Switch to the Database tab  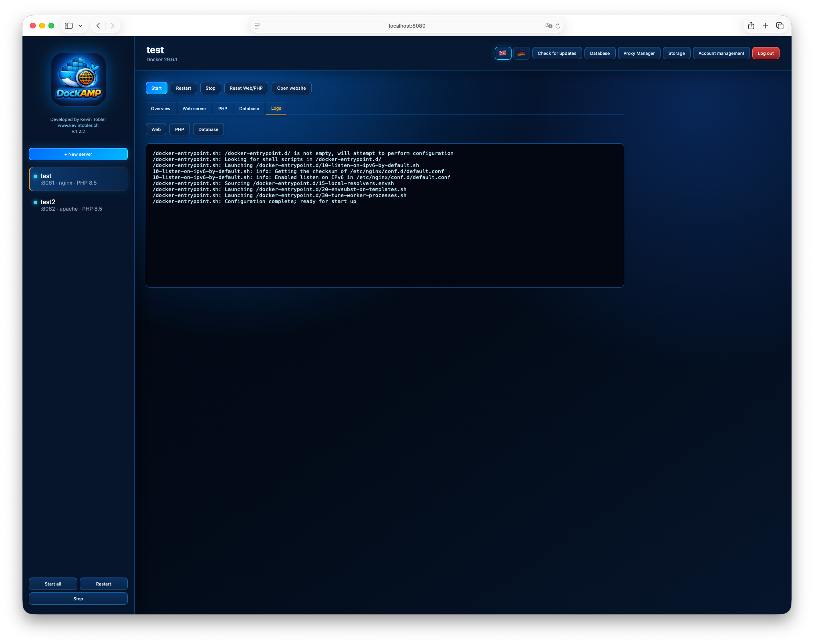pos(249,109)
